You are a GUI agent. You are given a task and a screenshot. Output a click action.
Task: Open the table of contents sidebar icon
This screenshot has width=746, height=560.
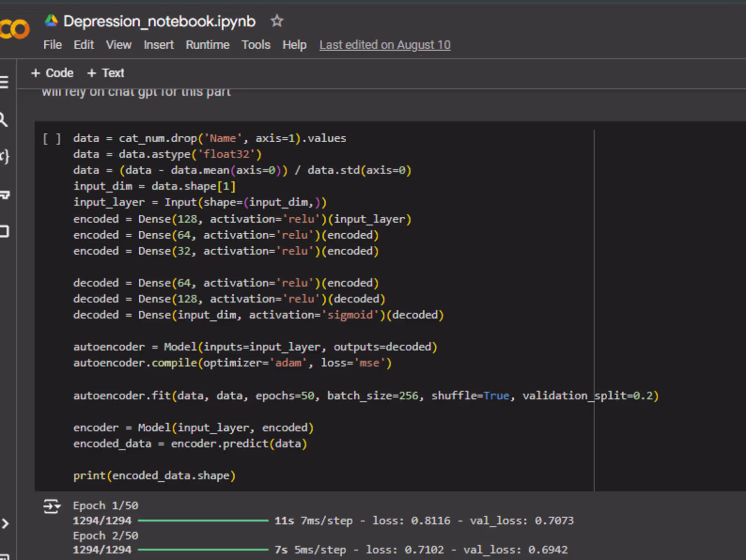point(4,82)
